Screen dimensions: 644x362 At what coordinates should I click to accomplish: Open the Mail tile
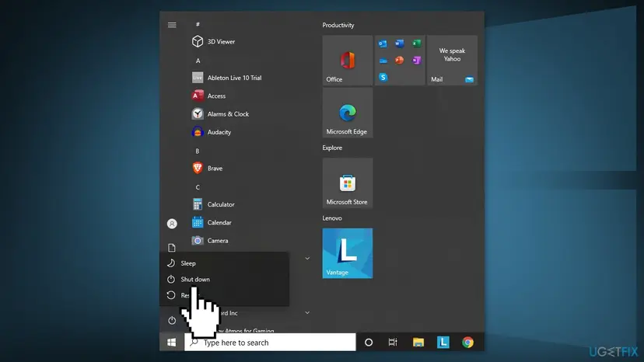pyautogui.click(x=452, y=61)
